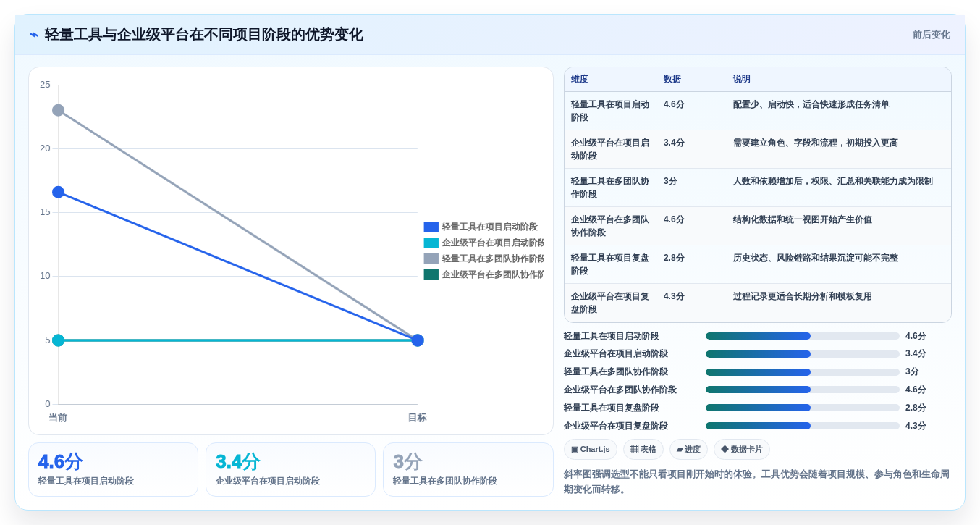This screenshot has height=525, width=980.
Task: Click the progress list label 企业级平台在项目复盘阶段
Action: [616, 426]
